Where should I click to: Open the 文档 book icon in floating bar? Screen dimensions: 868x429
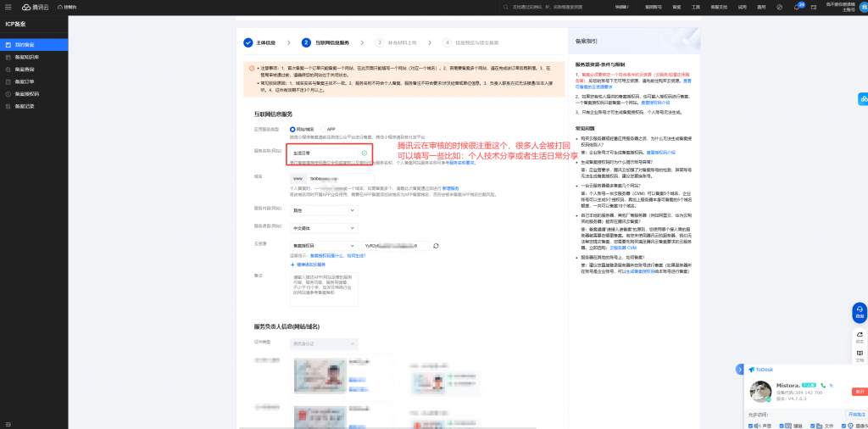coord(860,355)
